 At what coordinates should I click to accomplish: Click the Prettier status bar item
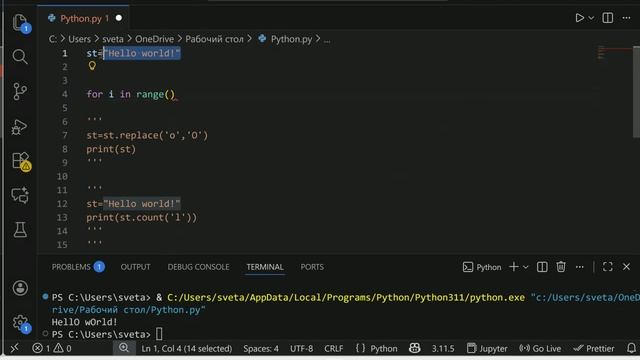pos(593,349)
